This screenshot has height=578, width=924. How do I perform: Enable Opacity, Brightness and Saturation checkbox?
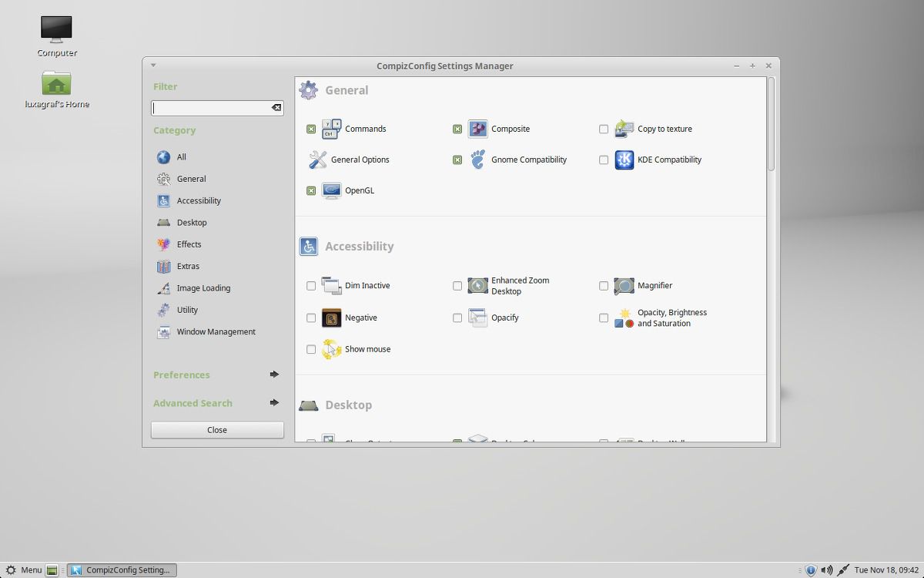click(x=604, y=318)
